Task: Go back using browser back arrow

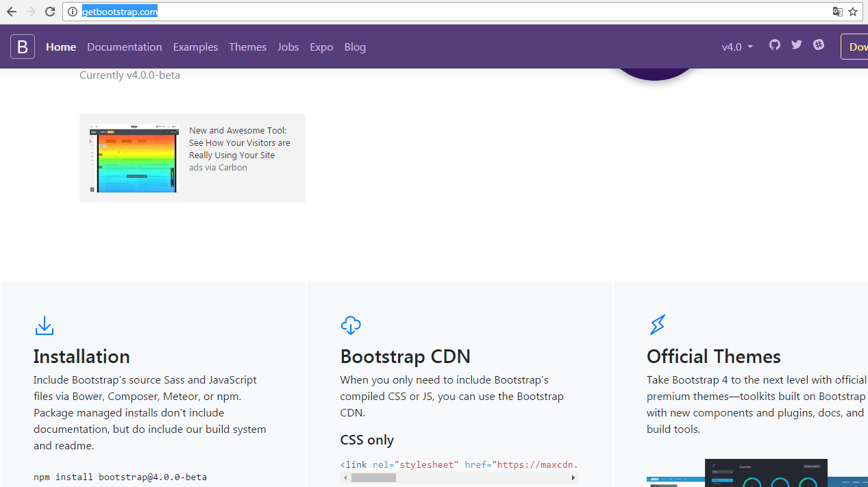Action: pos(12,12)
